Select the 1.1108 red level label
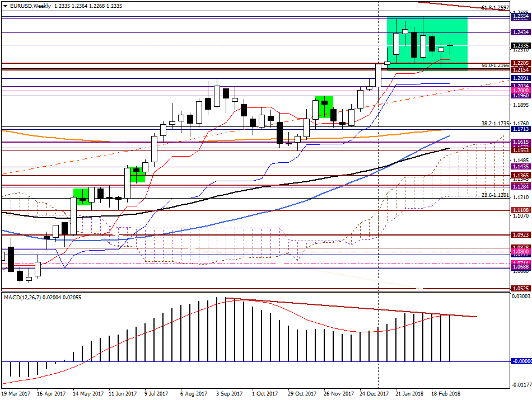Viewport: 532px width, 400px height. (x=521, y=210)
